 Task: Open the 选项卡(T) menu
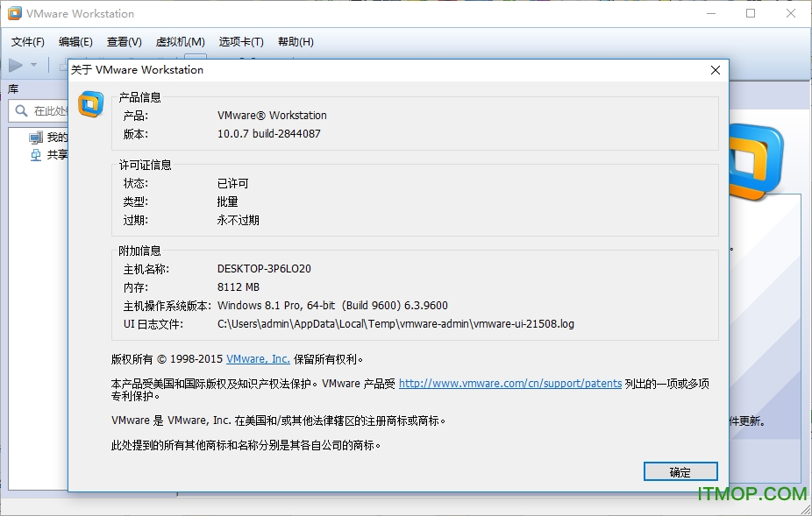click(241, 42)
